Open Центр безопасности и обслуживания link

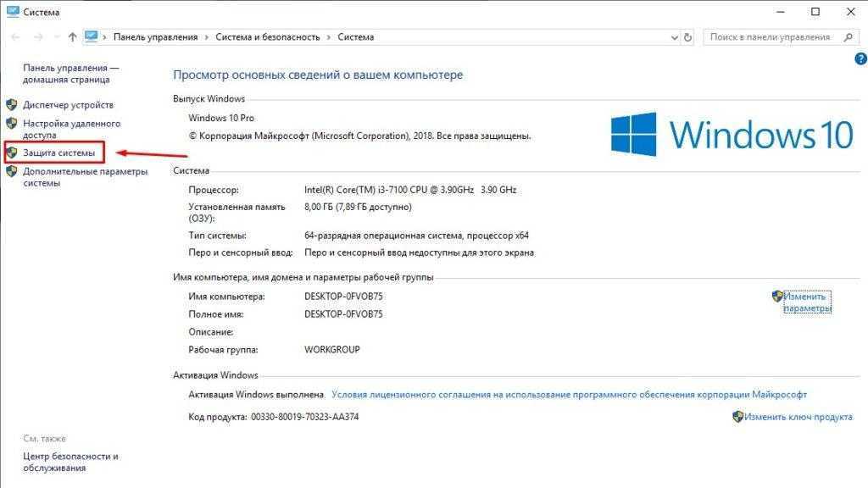point(70,462)
